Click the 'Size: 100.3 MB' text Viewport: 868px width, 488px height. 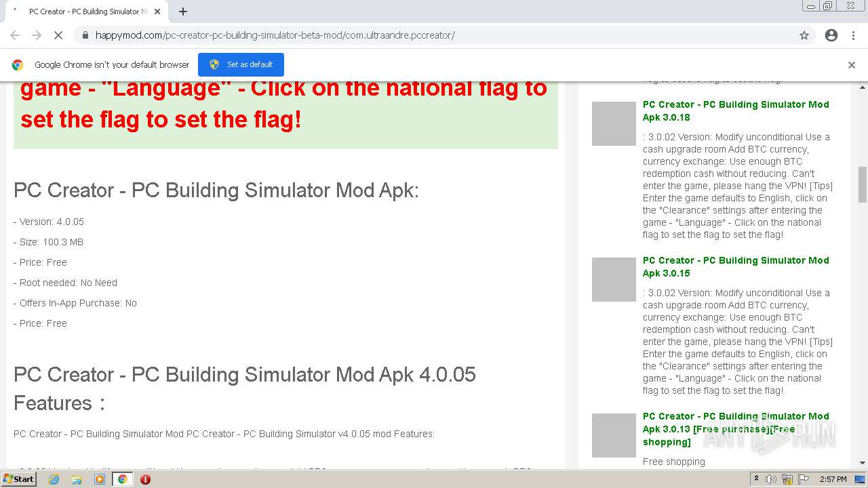click(48, 242)
